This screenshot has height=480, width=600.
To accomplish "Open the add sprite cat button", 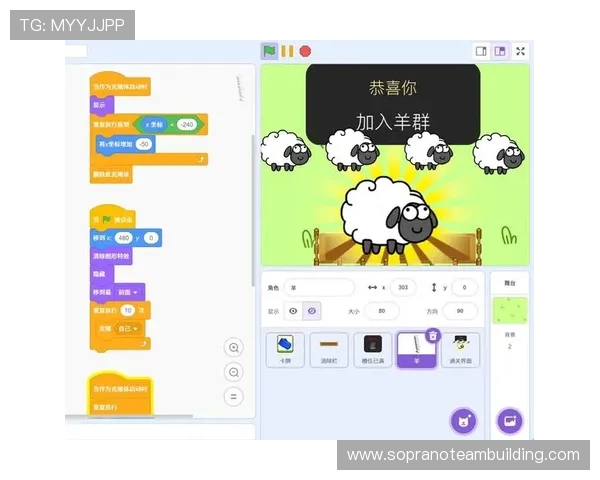I will 463,421.
